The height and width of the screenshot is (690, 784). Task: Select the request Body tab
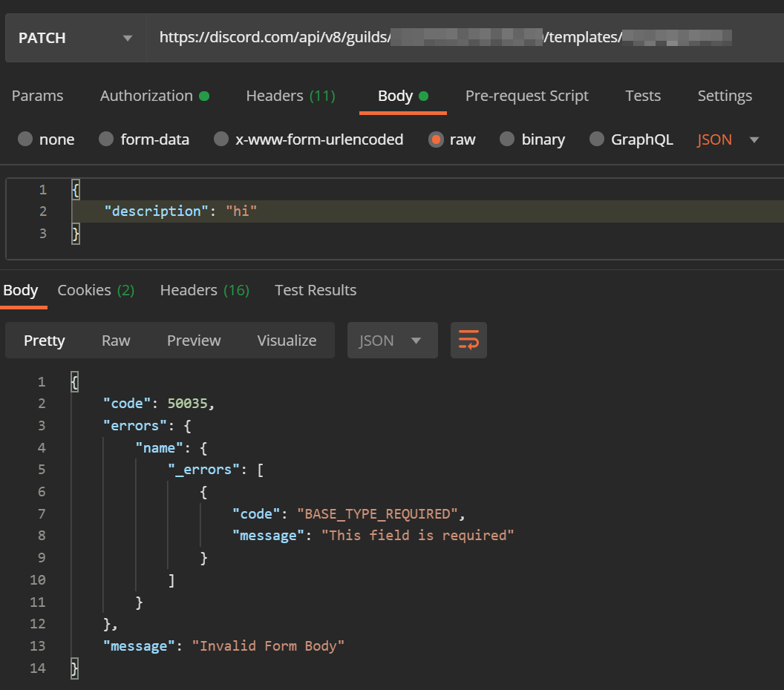[x=403, y=96]
